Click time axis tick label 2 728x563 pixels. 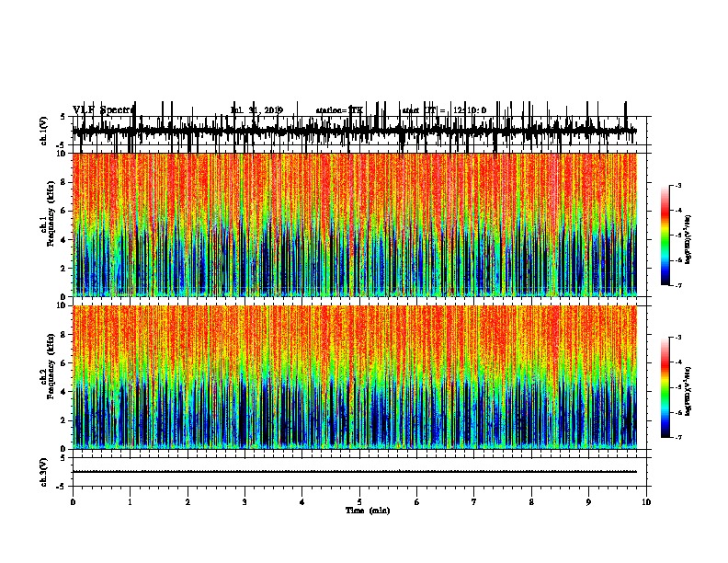(x=188, y=502)
